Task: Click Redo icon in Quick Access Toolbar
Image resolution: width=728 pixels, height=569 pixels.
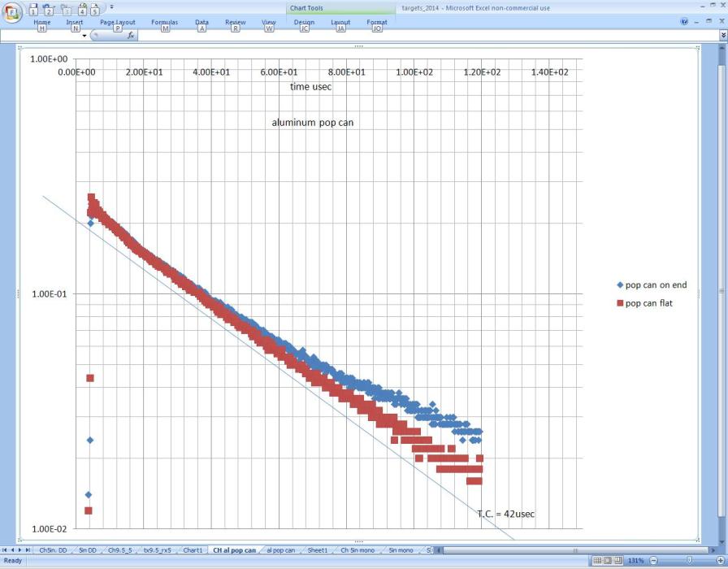Action: tap(67, 9)
